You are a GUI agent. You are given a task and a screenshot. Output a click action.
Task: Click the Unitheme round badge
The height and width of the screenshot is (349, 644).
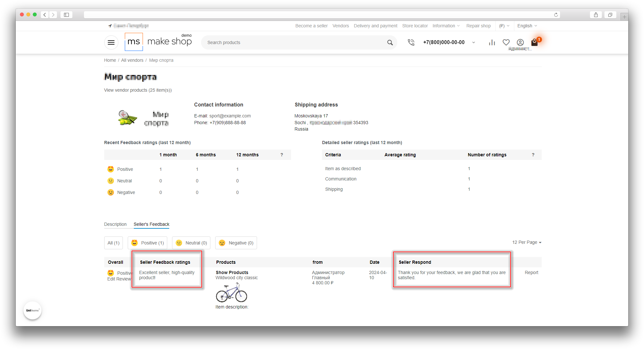(32, 310)
